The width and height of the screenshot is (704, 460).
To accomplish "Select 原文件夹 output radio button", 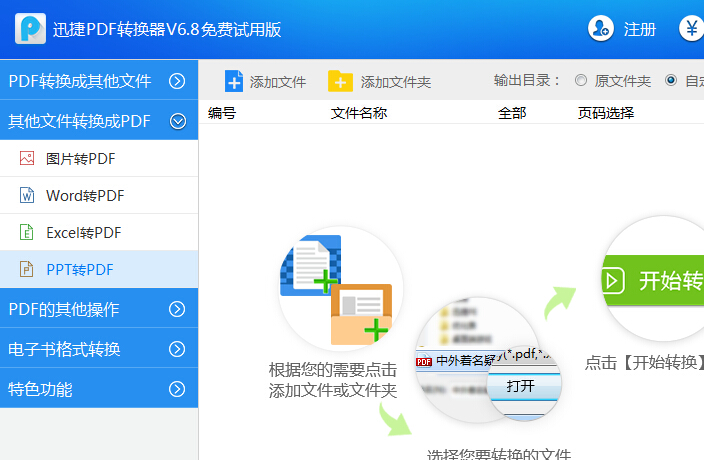I will point(581,80).
